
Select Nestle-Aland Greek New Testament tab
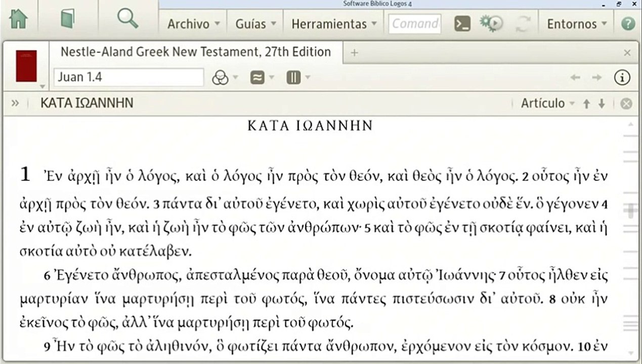(196, 52)
